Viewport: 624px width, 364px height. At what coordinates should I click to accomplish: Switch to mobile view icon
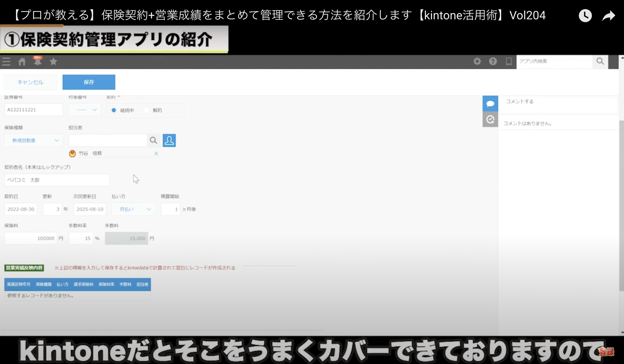pos(509,61)
